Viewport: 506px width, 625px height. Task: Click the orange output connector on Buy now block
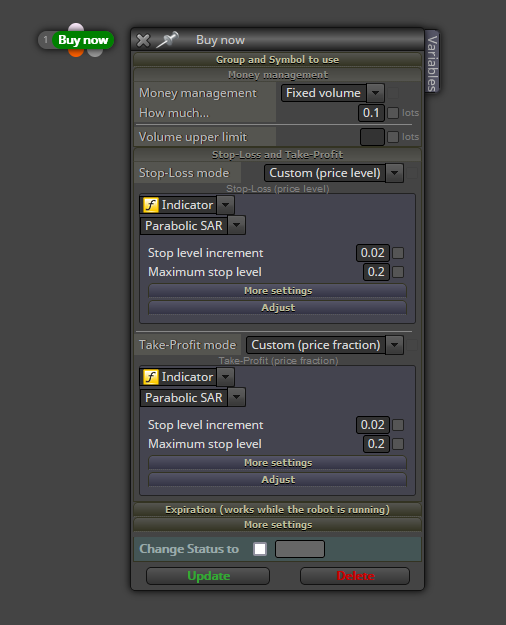pyautogui.click(x=75, y=53)
